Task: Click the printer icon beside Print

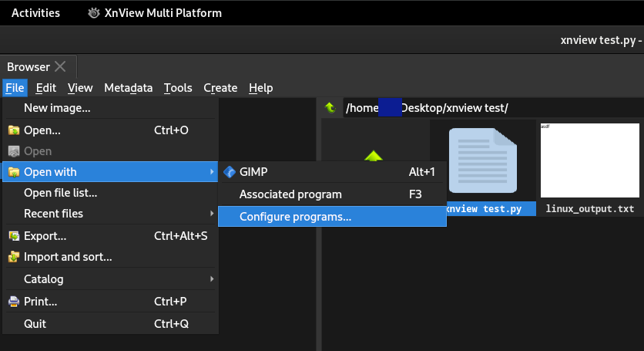Action: (14, 302)
